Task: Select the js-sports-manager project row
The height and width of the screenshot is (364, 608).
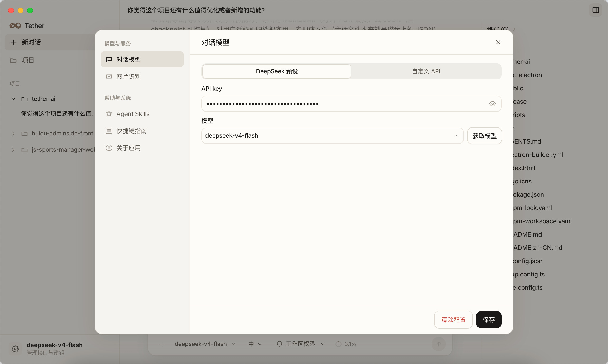Action: coord(50,150)
